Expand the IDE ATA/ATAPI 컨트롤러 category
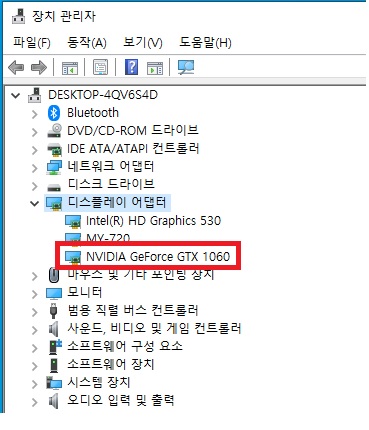Image resolution: width=369 pixels, height=430 pixels. click(35, 150)
